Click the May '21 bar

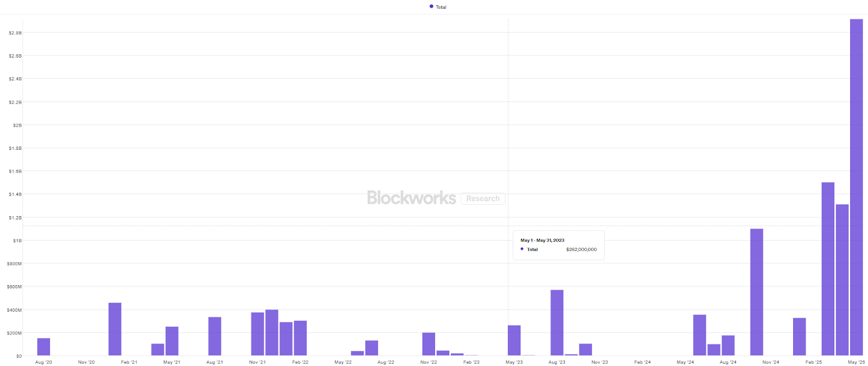(172, 341)
